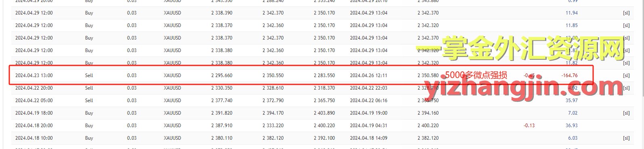Click the [sl] tag beside profit 7.02

626,113
